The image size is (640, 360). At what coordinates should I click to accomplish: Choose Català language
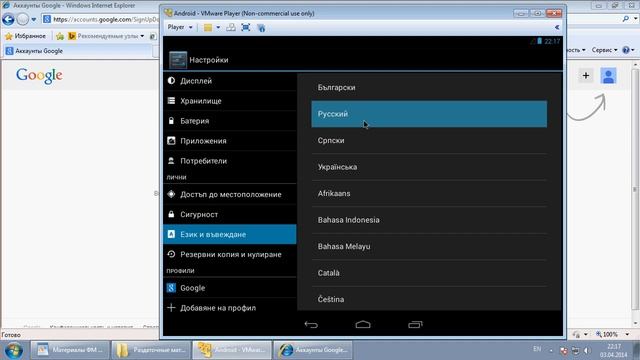coord(429,273)
